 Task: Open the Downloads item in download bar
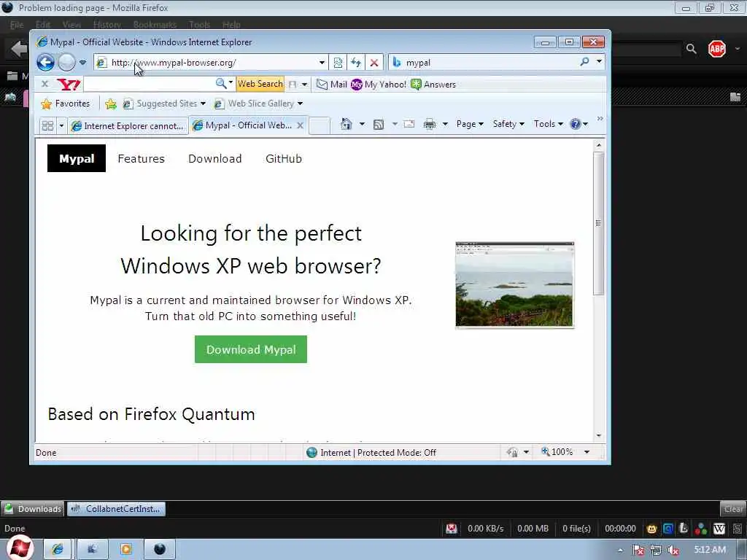click(x=33, y=509)
